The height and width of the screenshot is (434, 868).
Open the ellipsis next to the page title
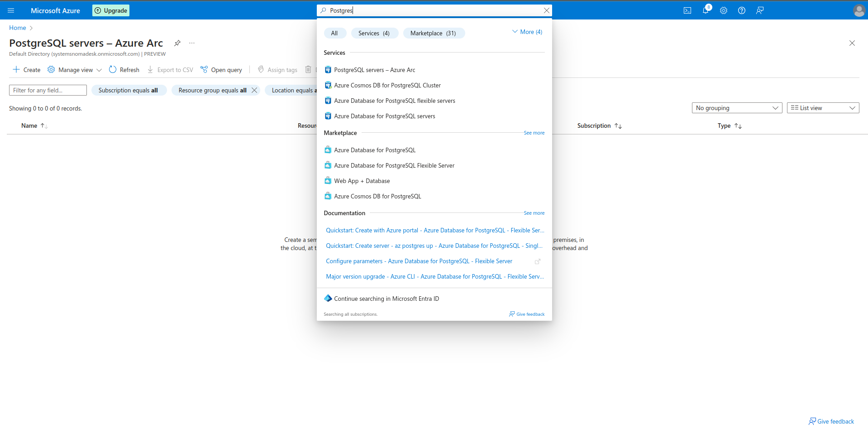click(192, 43)
